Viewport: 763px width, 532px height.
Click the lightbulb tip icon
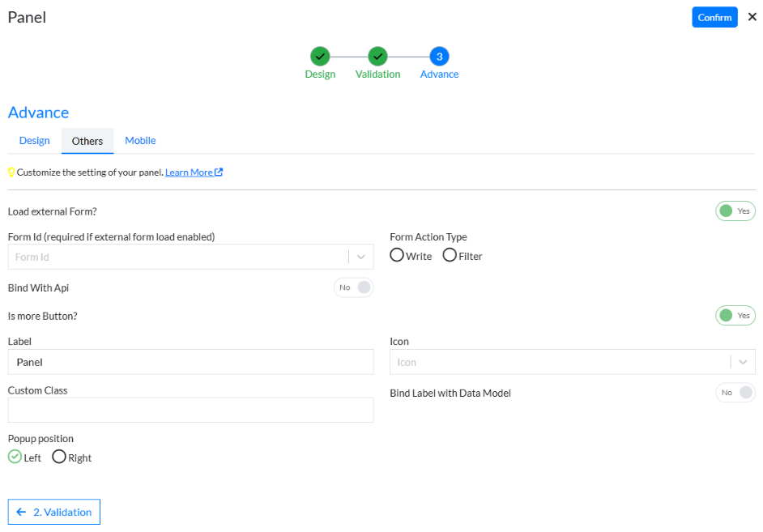pyautogui.click(x=11, y=172)
